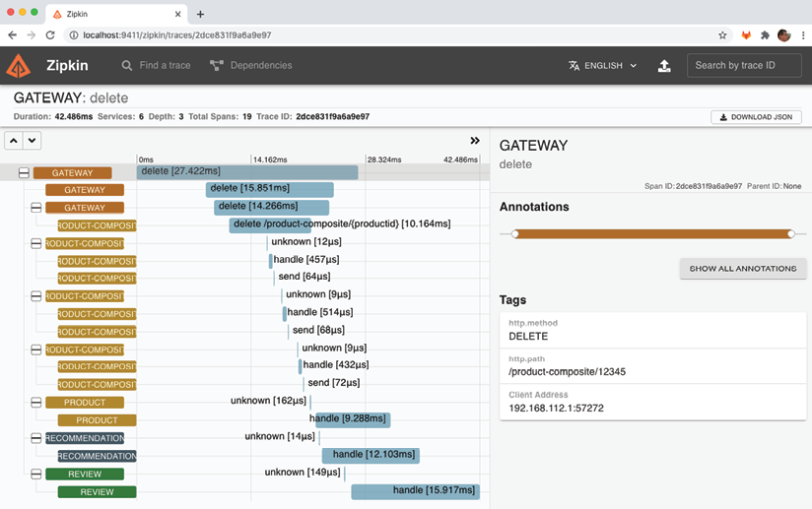Screen dimensions: 812x509
Task: Click the collapse-all up chevron button
Action: tap(14, 140)
